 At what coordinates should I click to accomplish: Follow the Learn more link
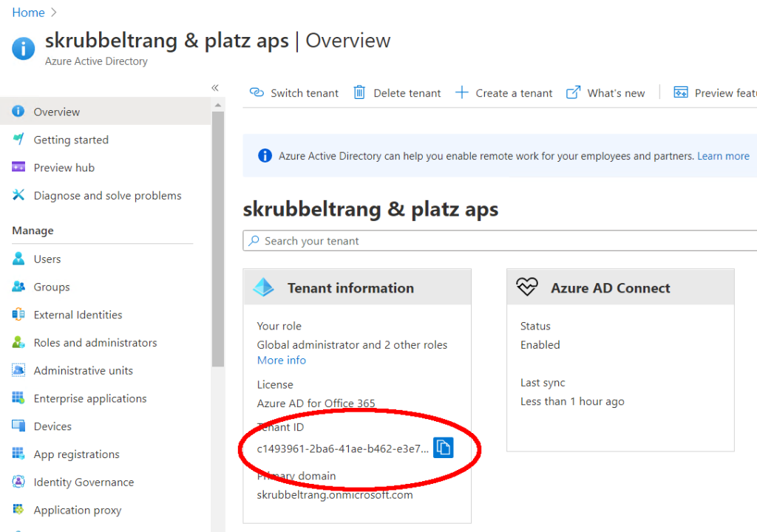point(723,156)
